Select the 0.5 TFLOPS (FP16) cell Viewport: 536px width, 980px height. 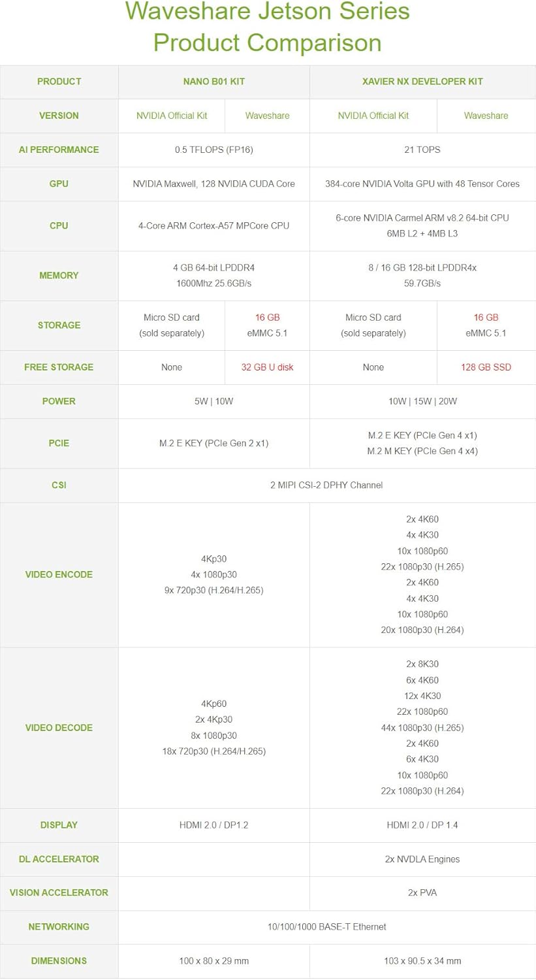click(x=213, y=150)
